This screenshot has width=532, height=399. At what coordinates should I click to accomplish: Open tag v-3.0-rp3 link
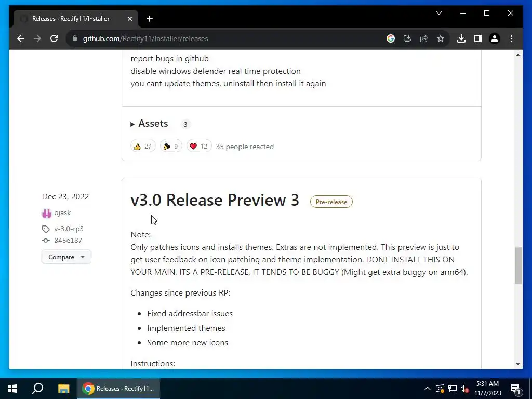69,229
